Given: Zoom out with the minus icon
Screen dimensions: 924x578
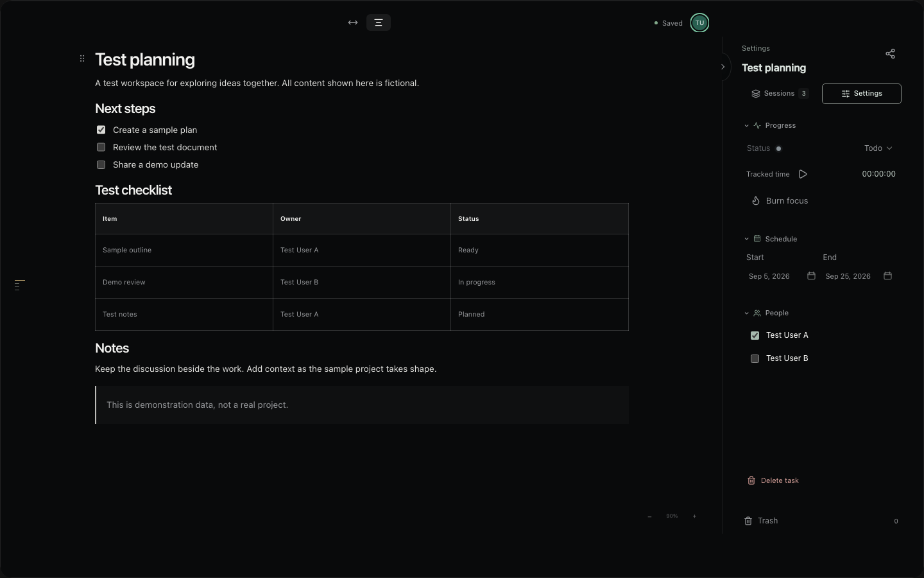Looking at the screenshot, I should [650, 516].
